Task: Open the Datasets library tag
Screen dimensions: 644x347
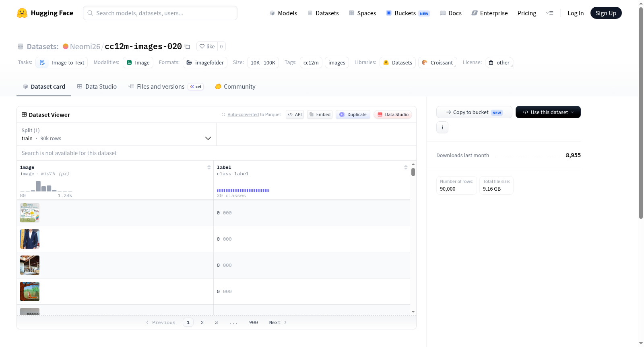Action: (x=398, y=62)
